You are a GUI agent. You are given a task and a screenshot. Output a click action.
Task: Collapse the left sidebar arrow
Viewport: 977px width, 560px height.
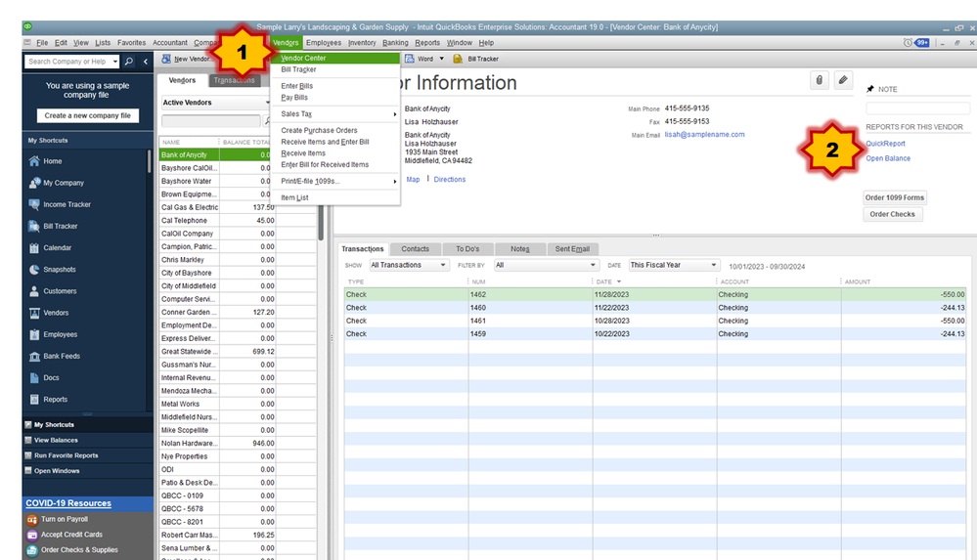coord(145,61)
